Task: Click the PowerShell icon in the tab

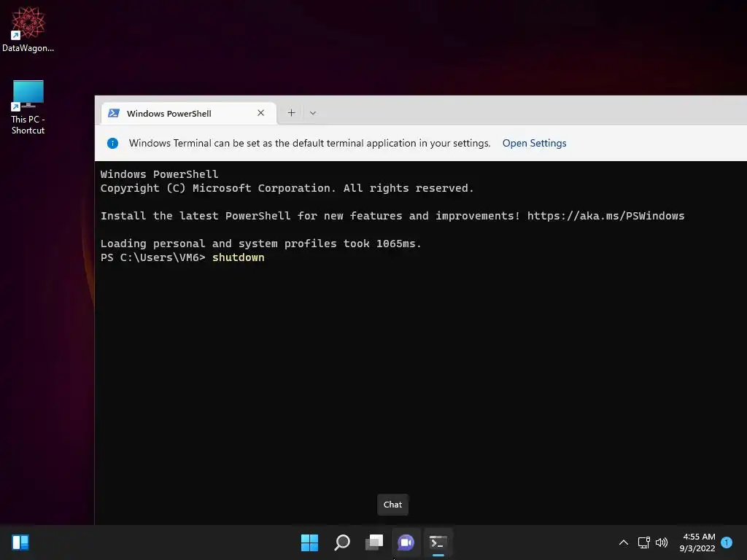Action: pyautogui.click(x=113, y=113)
